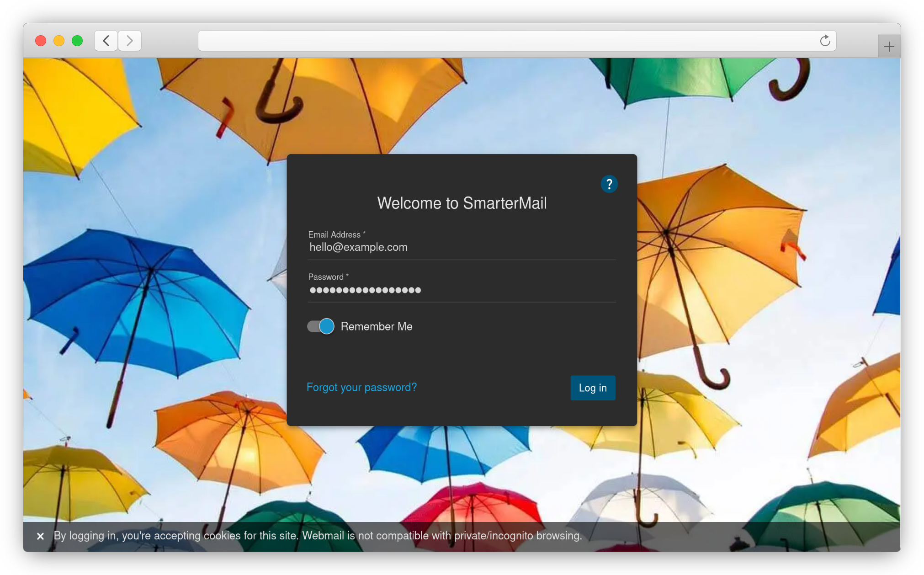The height and width of the screenshot is (575, 924).
Task: Click the Password field label
Action: 326,277
